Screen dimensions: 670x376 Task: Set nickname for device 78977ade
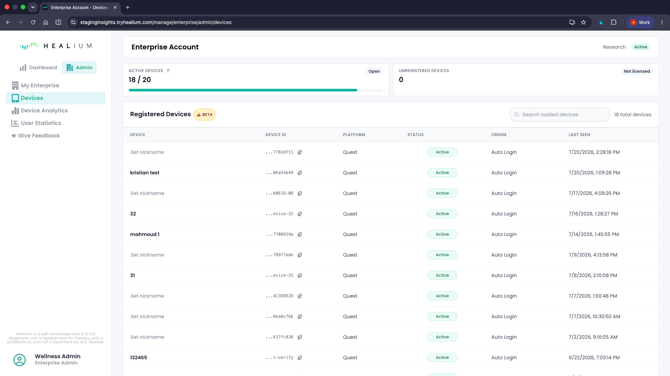pos(147,255)
